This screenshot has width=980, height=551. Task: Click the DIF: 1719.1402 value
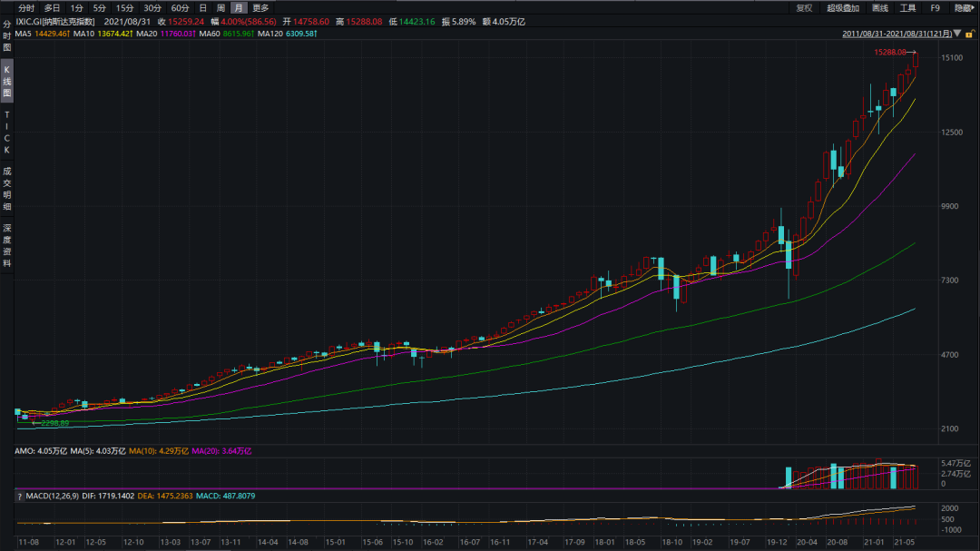(x=108, y=496)
